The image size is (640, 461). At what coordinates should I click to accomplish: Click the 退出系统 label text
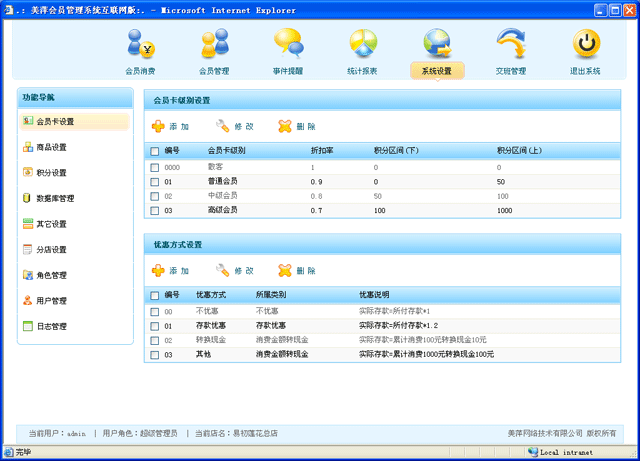point(585,71)
